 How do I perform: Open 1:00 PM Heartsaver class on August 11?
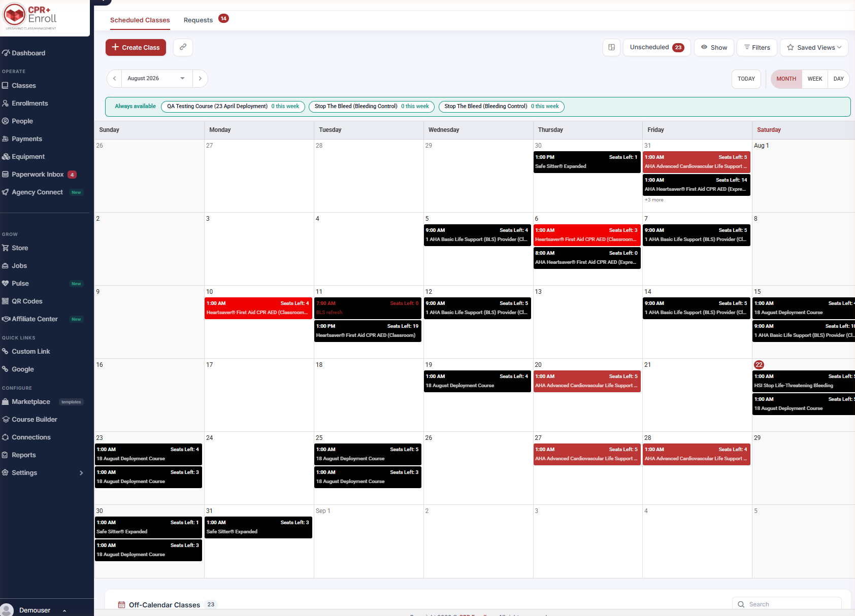[x=368, y=331]
